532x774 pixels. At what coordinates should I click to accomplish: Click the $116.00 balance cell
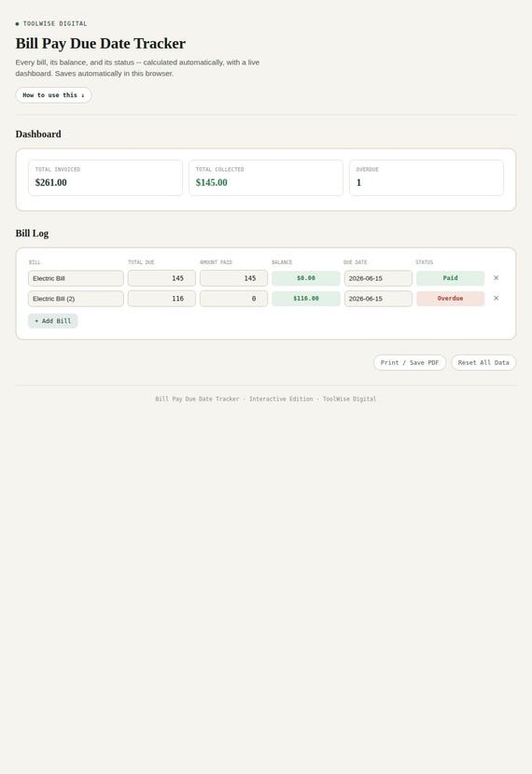point(306,299)
